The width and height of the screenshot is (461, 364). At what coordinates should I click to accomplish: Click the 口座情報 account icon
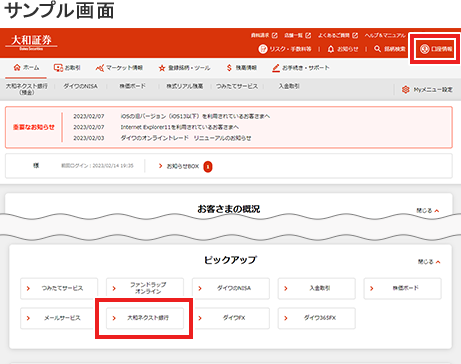click(424, 49)
